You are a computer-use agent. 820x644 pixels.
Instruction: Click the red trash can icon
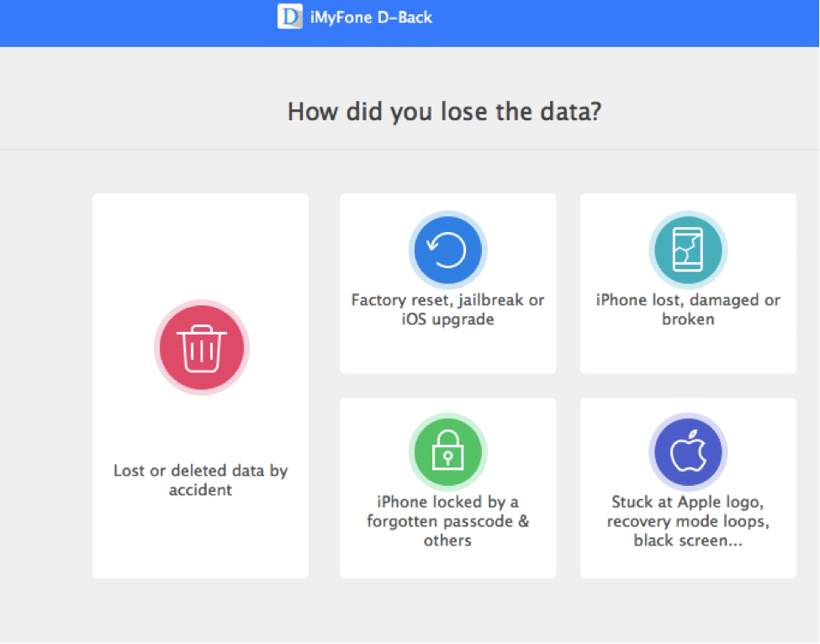click(x=201, y=347)
